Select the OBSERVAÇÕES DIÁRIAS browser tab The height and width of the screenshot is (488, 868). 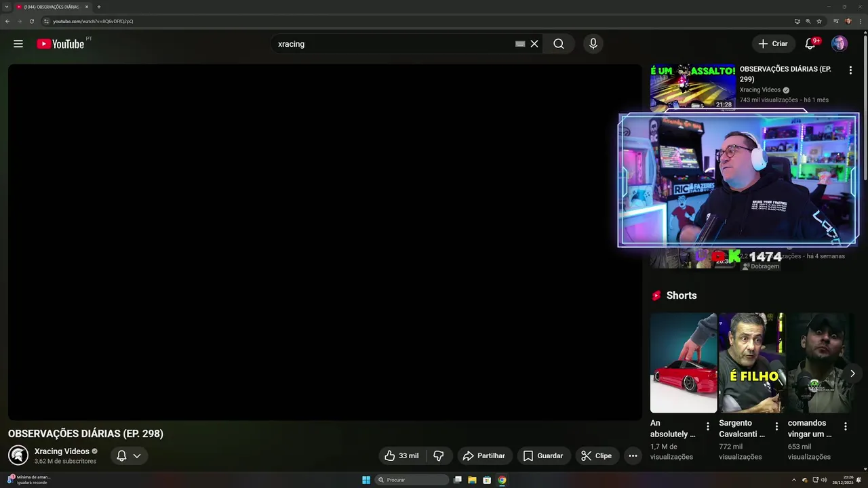pos(52,7)
